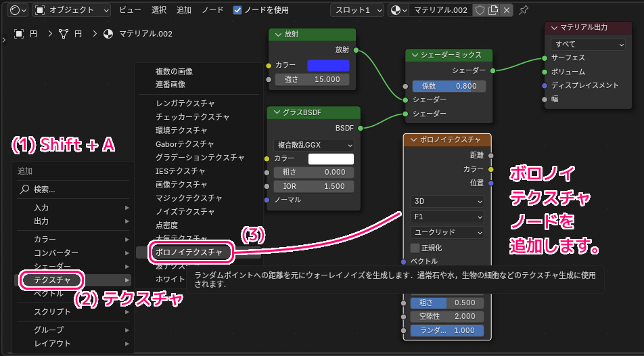
Task: Click the グラスBSDF 粗さ 0.000 field
Action: pos(313,172)
